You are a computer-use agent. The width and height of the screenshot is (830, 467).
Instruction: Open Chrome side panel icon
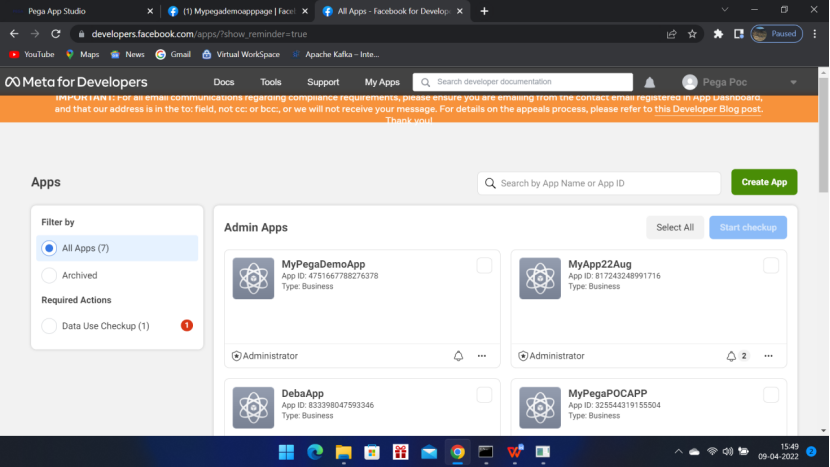tap(738, 34)
